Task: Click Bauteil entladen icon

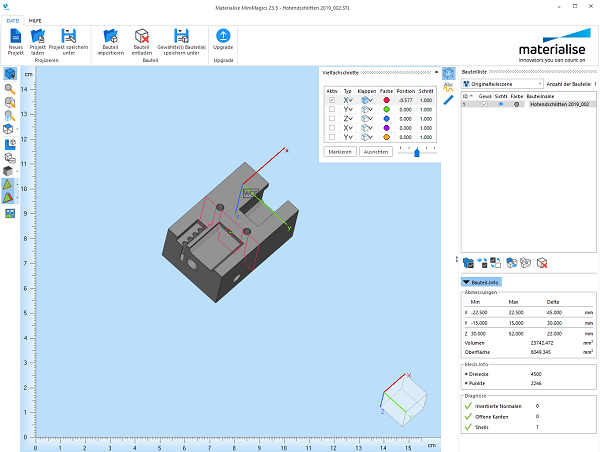Action: tap(142, 36)
